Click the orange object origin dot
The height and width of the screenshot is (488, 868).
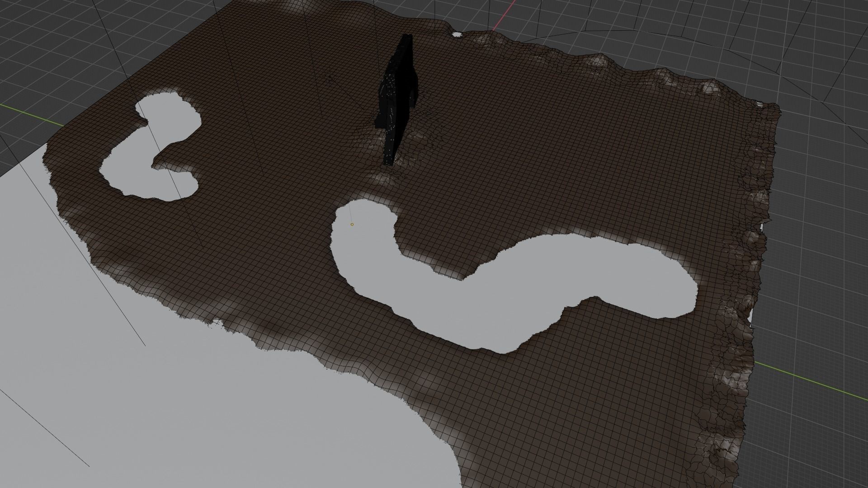[x=352, y=224]
